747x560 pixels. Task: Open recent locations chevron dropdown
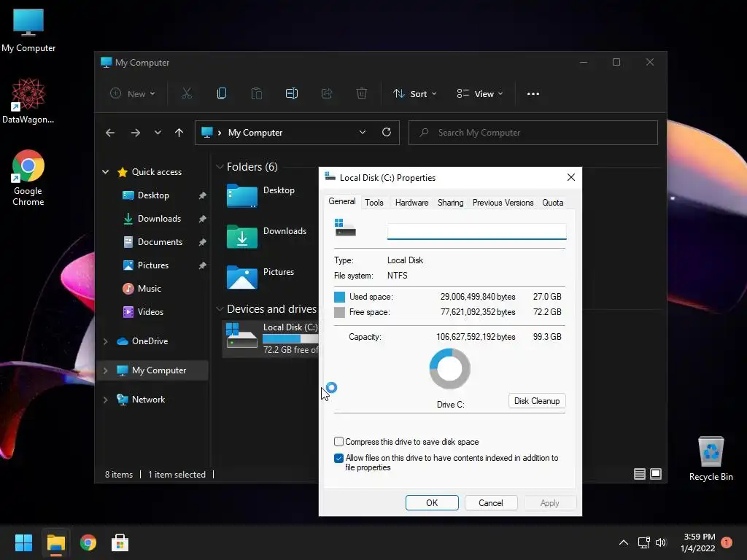coord(158,133)
